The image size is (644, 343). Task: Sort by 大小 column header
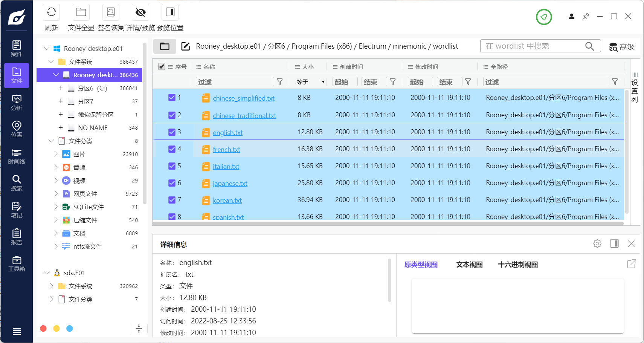click(x=308, y=67)
